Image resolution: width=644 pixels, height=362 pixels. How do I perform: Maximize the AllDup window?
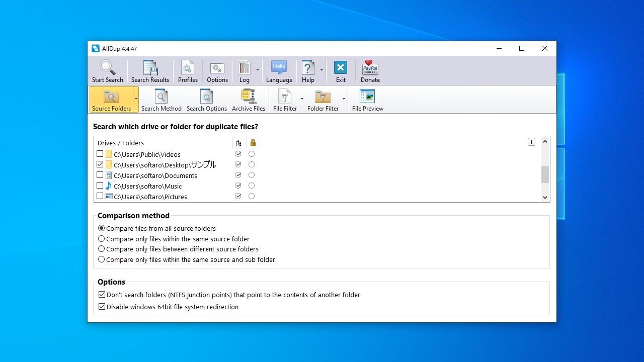(x=522, y=49)
